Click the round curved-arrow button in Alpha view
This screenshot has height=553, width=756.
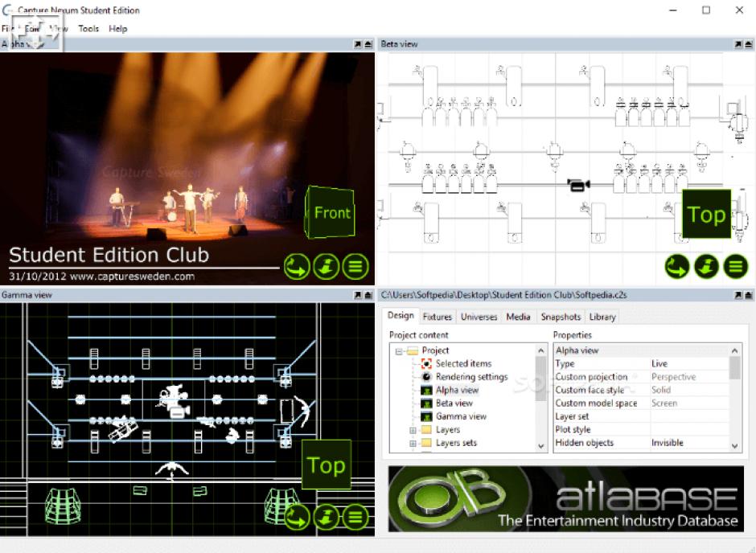click(x=297, y=266)
